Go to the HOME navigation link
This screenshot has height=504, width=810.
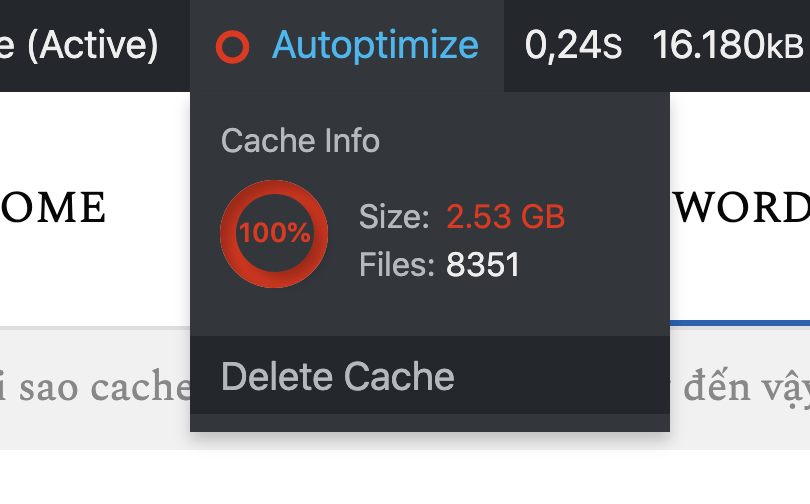(53, 207)
